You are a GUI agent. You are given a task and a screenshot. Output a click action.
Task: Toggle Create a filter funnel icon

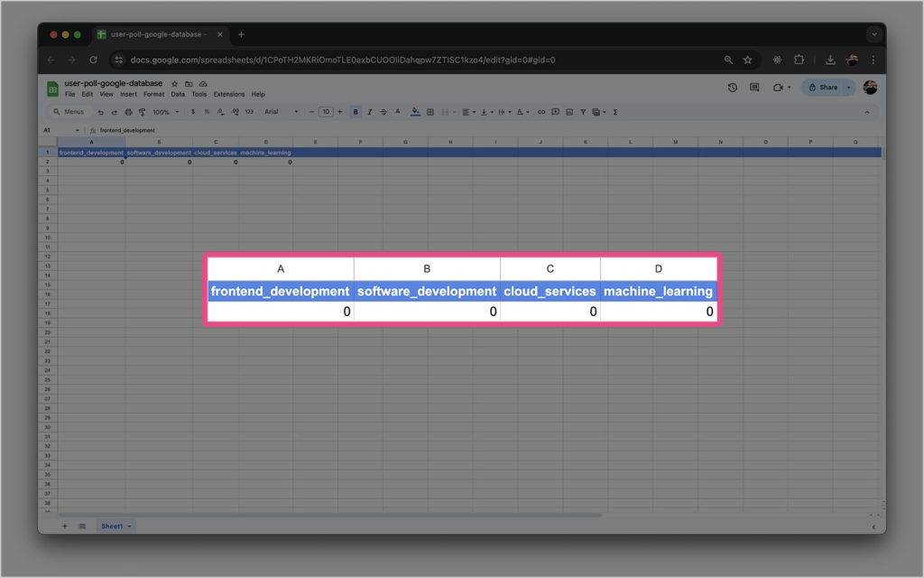(583, 112)
